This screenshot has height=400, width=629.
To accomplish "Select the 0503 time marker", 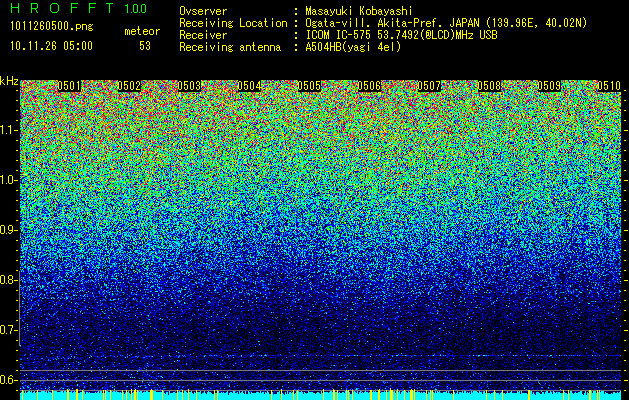I will (x=189, y=86).
